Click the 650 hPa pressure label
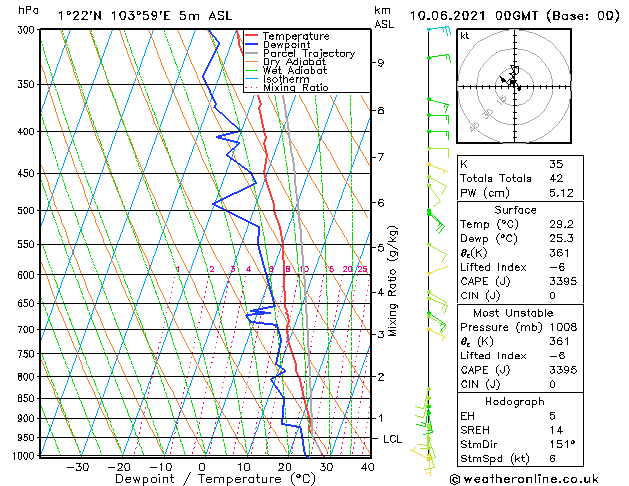The height and width of the screenshot is (486, 629). (28, 304)
